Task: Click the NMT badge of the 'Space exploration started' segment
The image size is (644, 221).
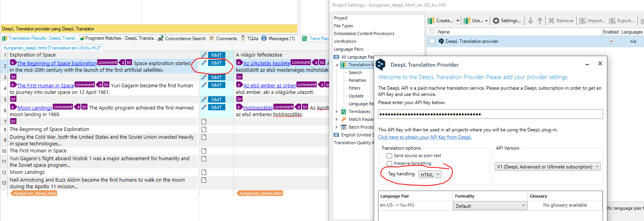Action: pos(217,63)
